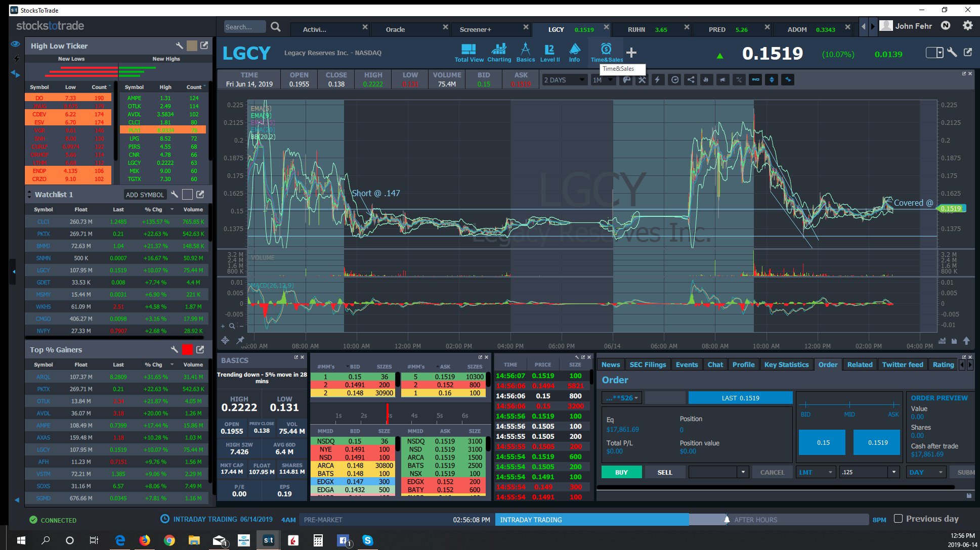Open the DAY duration dropdown
980x550 pixels.
click(x=927, y=472)
